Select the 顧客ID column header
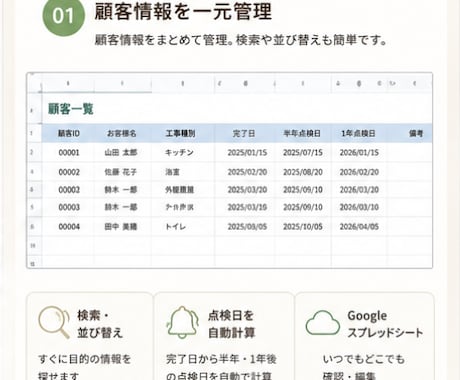The height and width of the screenshot is (380, 460). click(x=69, y=133)
